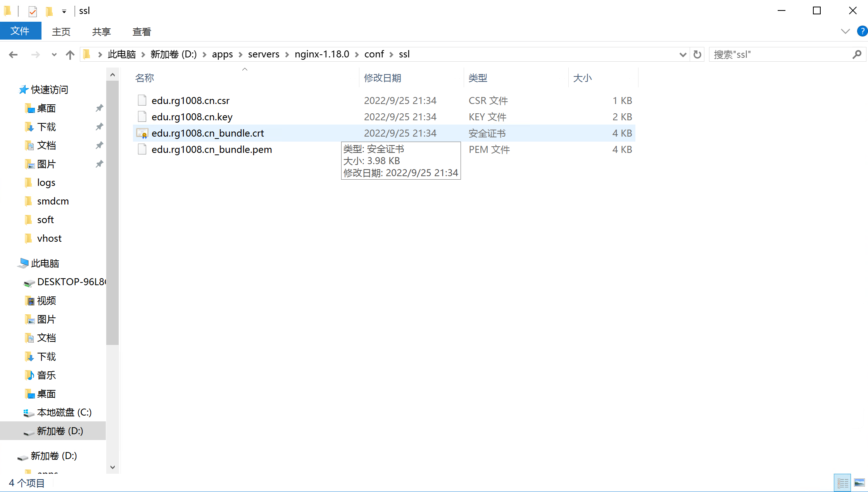Click the refresh button next to address bar
The height and width of the screenshot is (492, 868).
point(697,55)
